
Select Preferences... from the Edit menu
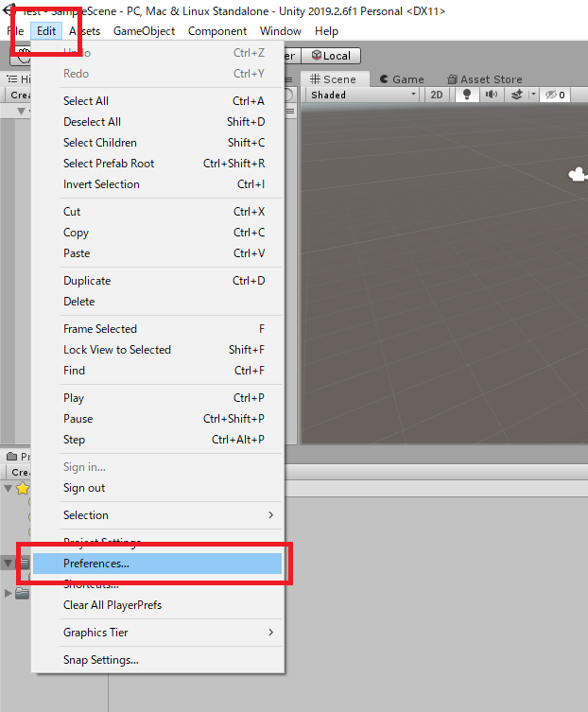pyautogui.click(x=157, y=564)
